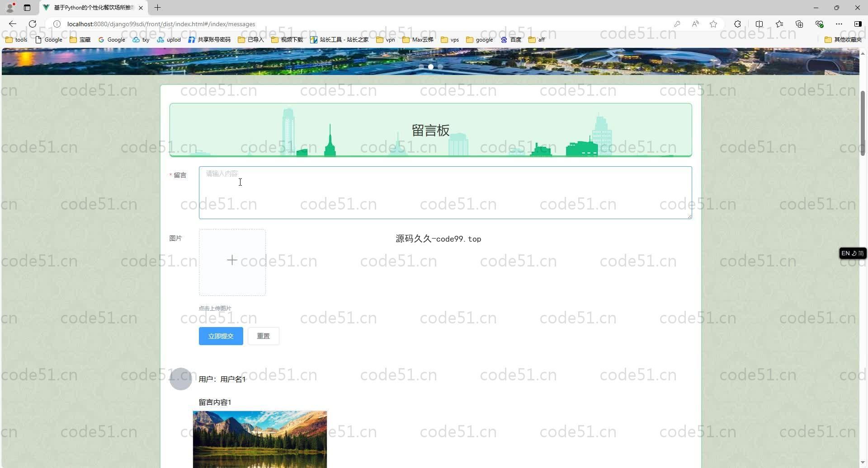This screenshot has width=868, height=468.
Task: Select third carousel indicator dot
Action: 440,66
